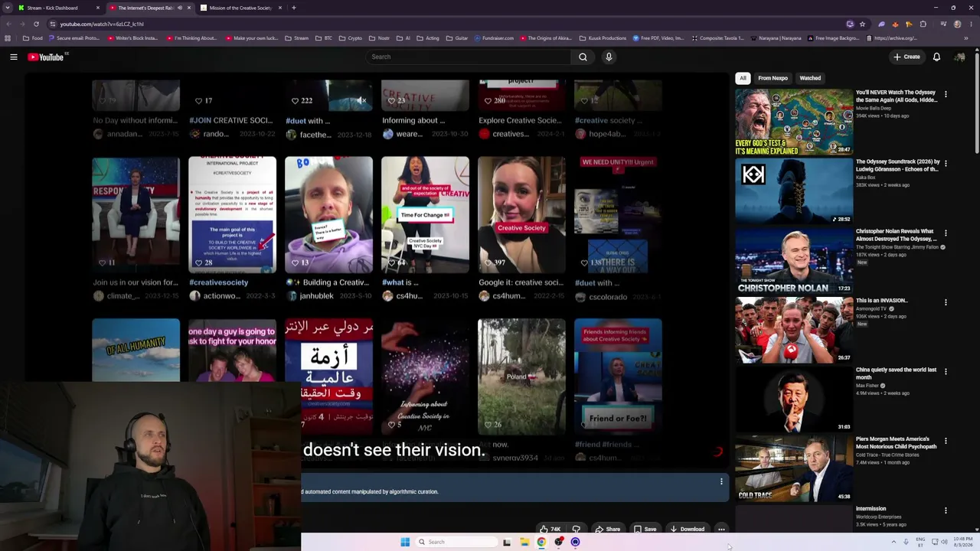This screenshot has height=551, width=980.
Task: Switch to Chrome in the taskbar
Action: tap(541, 542)
